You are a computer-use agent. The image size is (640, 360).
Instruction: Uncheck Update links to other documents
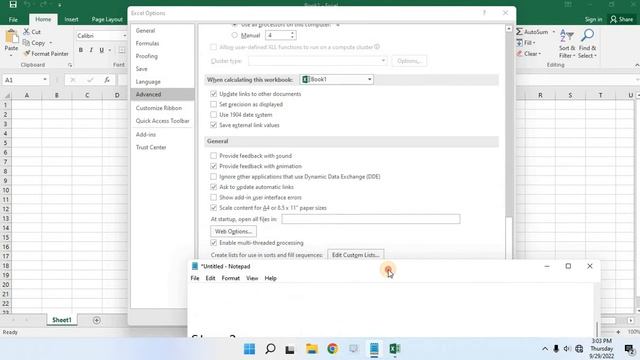click(x=213, y=94)
